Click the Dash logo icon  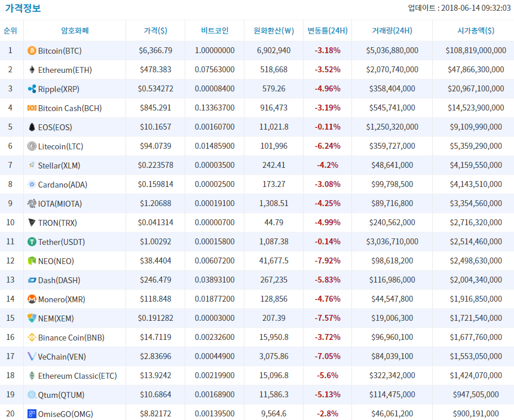pyautogui.click(x=32, y=280)
